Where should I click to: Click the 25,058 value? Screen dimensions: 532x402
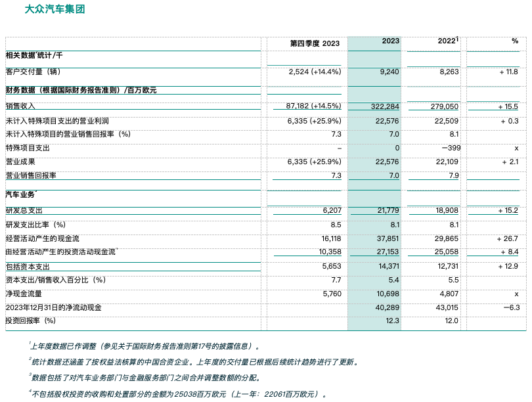(x=447, y=252)
